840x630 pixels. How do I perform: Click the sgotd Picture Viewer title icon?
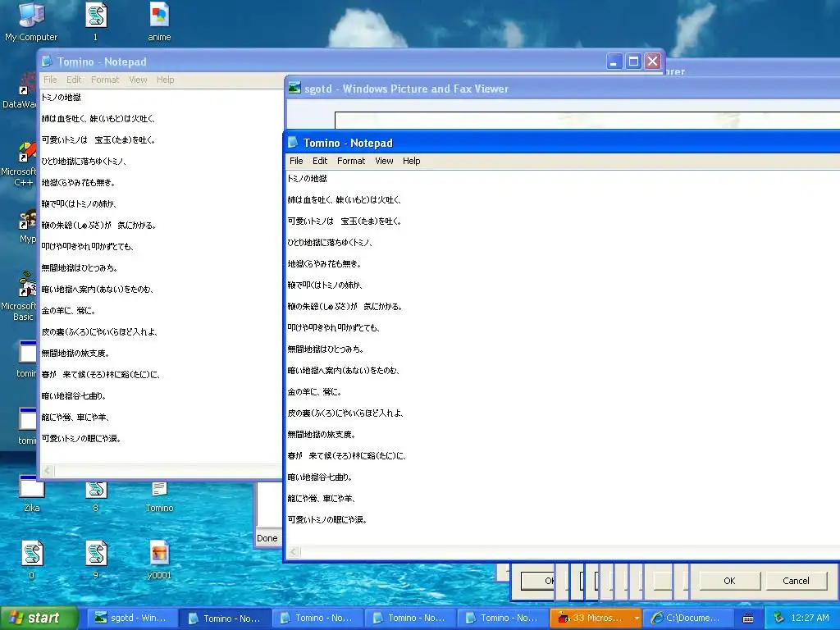(294, 89)
